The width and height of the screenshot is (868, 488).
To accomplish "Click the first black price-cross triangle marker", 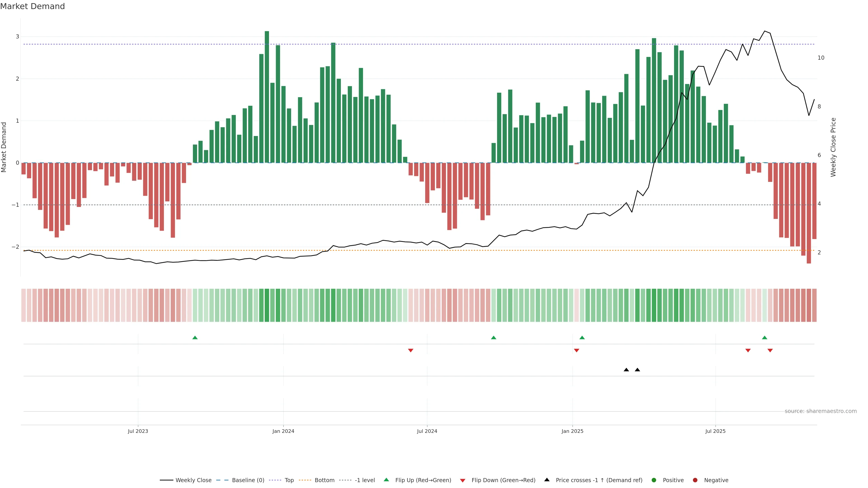I will 626,370.
